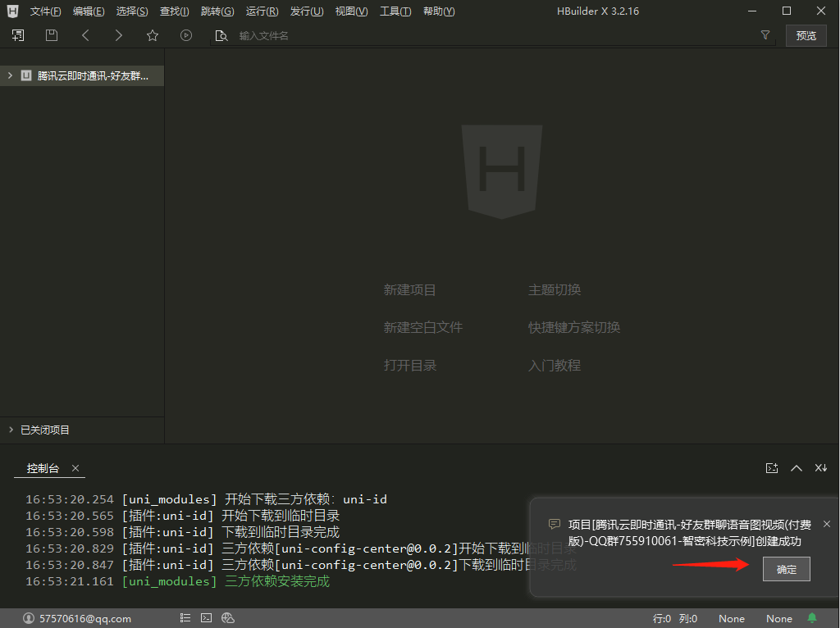Screen dimensions: 840x628
Task: Click the 打开目录 link
Action: [x=410, y=365]
